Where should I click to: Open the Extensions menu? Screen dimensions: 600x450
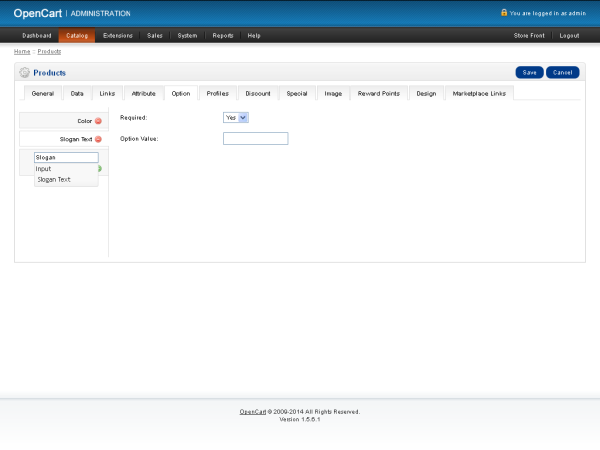[117, 35]
